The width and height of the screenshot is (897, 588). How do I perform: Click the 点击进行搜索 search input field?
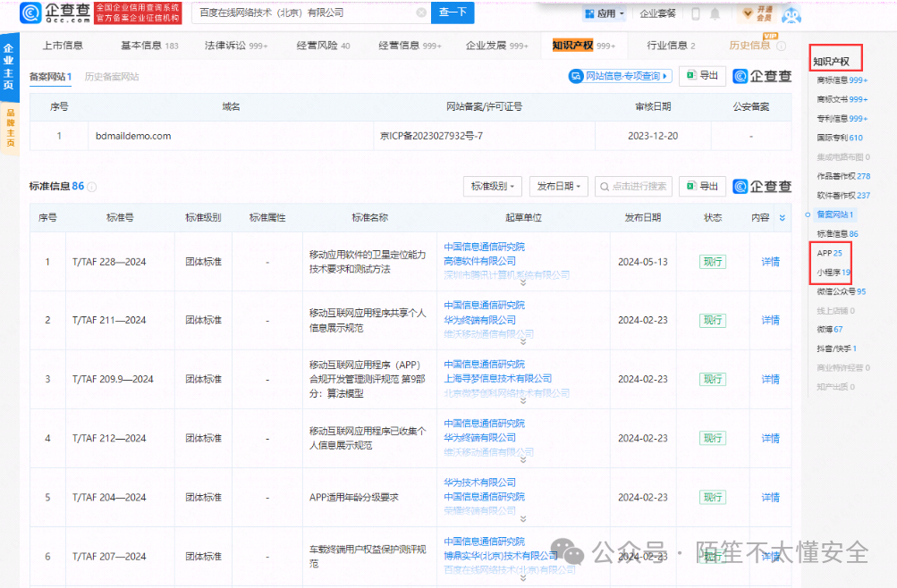tap(635, 186)
